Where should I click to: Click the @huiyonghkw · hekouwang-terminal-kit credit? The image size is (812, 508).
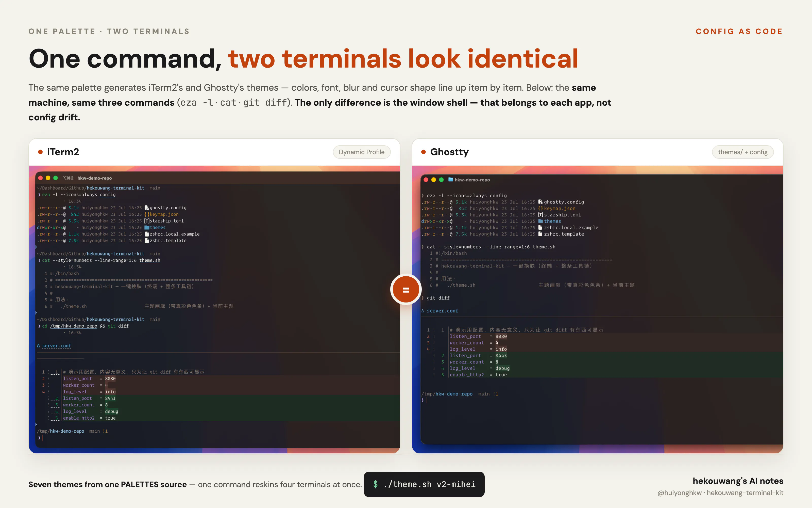point(720,493)
